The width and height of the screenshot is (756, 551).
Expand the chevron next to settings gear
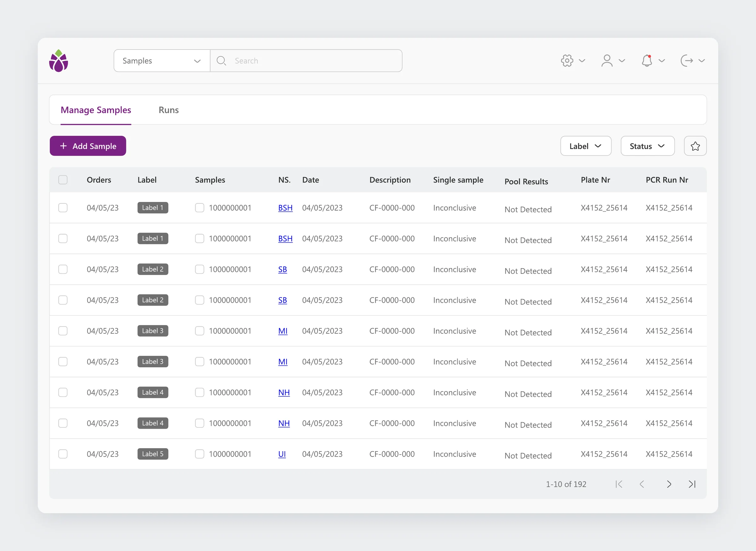point(582,61)
